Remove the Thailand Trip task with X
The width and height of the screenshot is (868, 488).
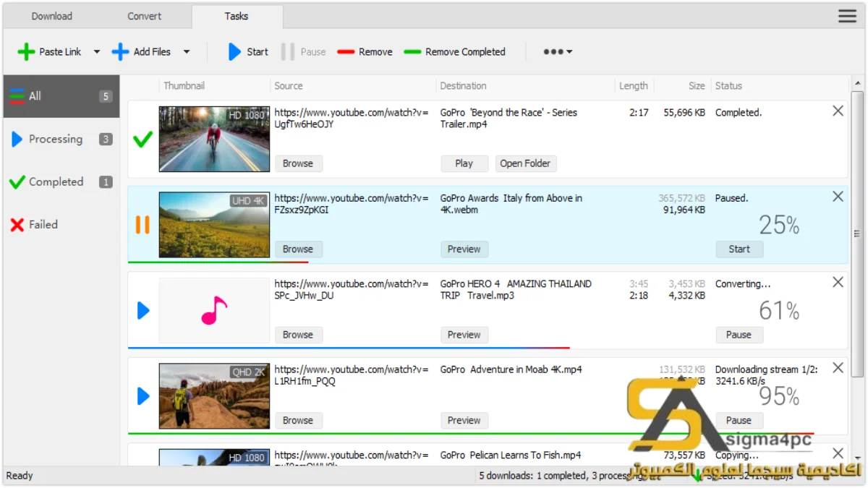[x=838, y=282]
